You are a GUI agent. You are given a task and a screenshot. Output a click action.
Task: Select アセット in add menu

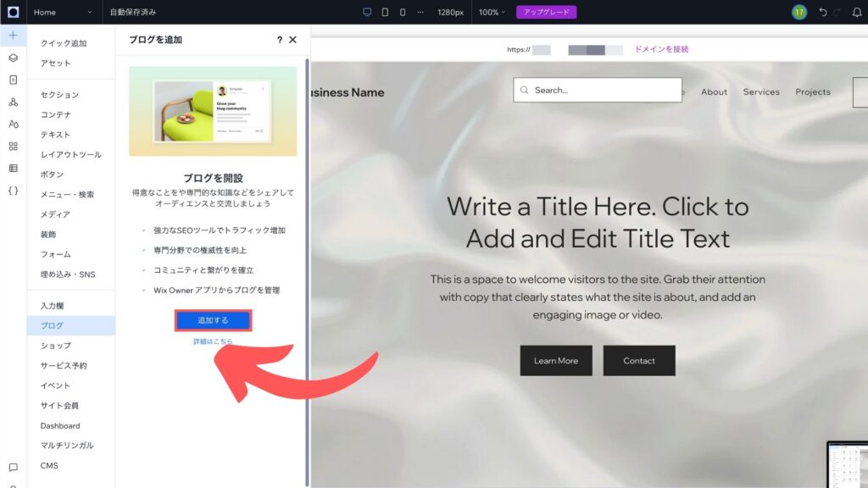(55, 63)
